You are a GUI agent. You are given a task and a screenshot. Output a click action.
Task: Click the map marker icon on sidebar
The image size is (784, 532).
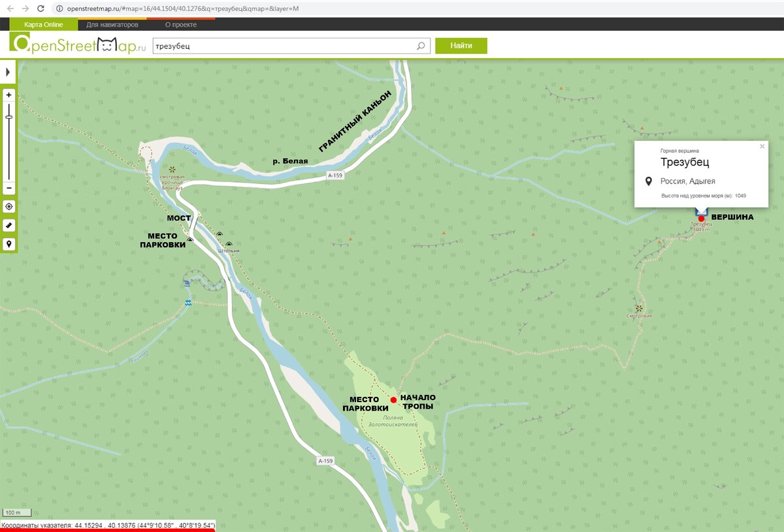(9, 243)
